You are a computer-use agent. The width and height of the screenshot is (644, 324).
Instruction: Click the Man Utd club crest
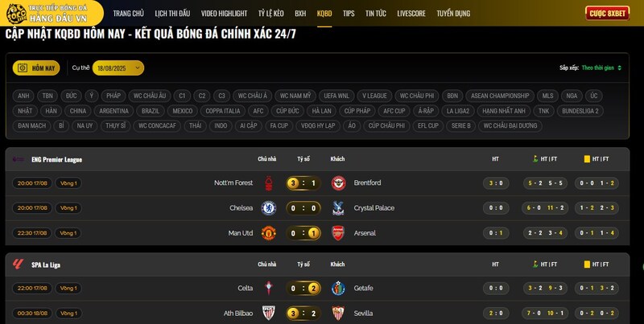coord(269,233)
